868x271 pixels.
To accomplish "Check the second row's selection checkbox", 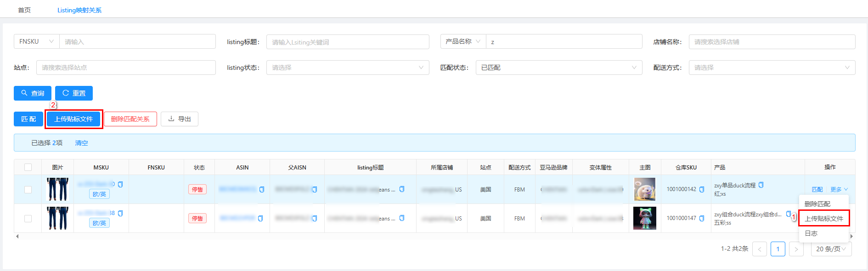I will pos(28,218).
